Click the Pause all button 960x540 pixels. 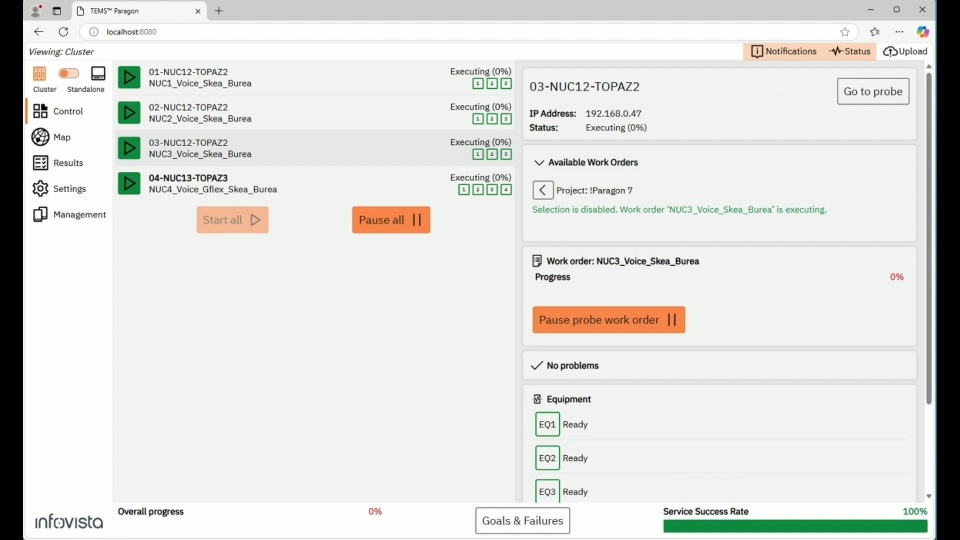click(391, 220)
